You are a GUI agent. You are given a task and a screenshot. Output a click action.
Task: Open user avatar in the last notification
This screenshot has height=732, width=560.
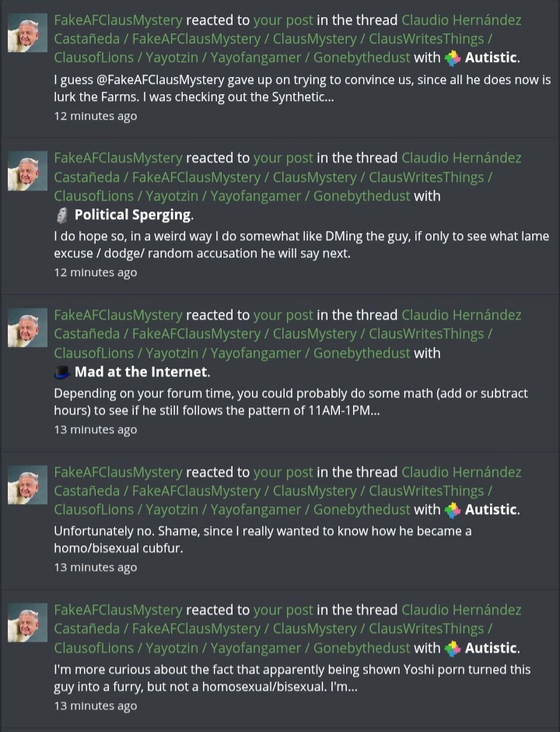[27, 623]
